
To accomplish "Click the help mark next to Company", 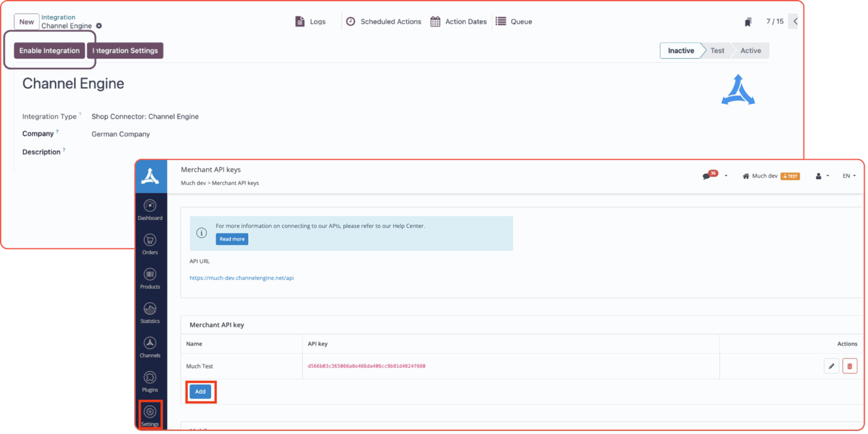I will (x=57, y=132).
